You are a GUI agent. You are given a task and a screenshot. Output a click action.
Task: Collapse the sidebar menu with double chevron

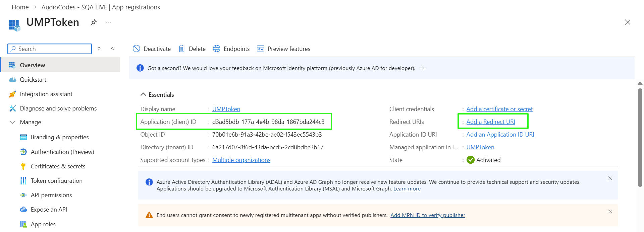113,49
